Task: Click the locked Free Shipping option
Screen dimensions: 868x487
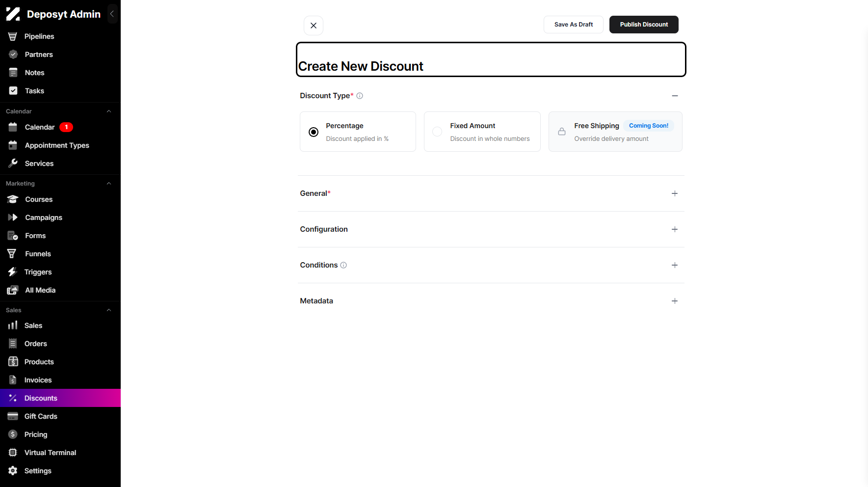Action: tap(615, 132)
